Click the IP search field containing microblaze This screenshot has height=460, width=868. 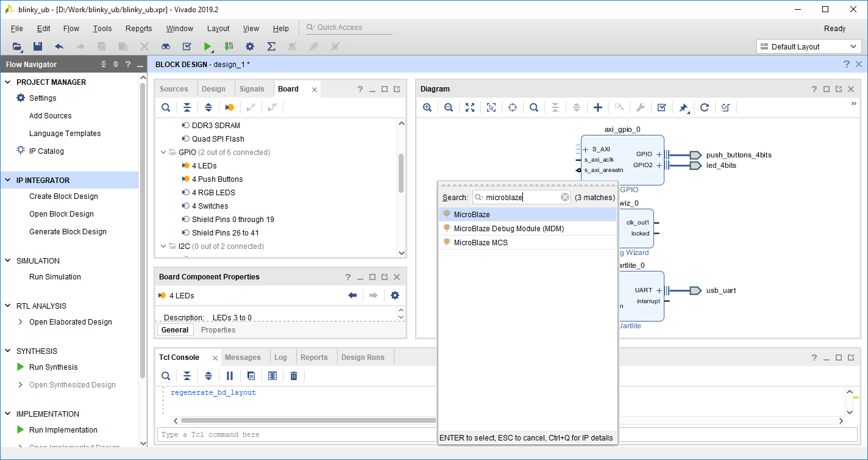click(x=522, y=197)
